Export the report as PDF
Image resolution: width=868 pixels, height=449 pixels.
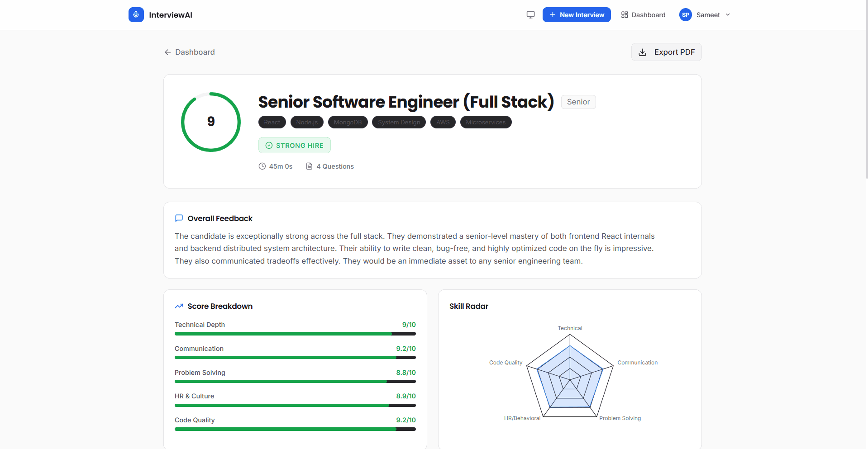point(666,52)
